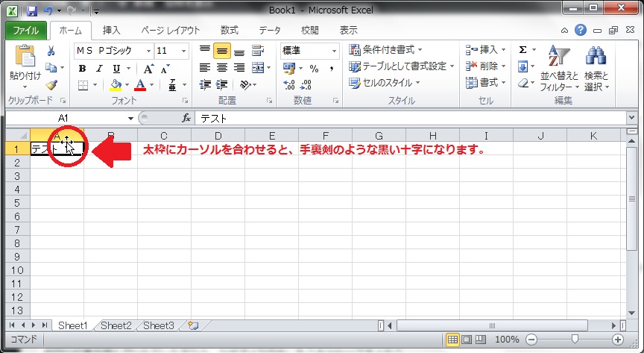
Task: Click decrease decimal places icon
Action: (306, 85)
